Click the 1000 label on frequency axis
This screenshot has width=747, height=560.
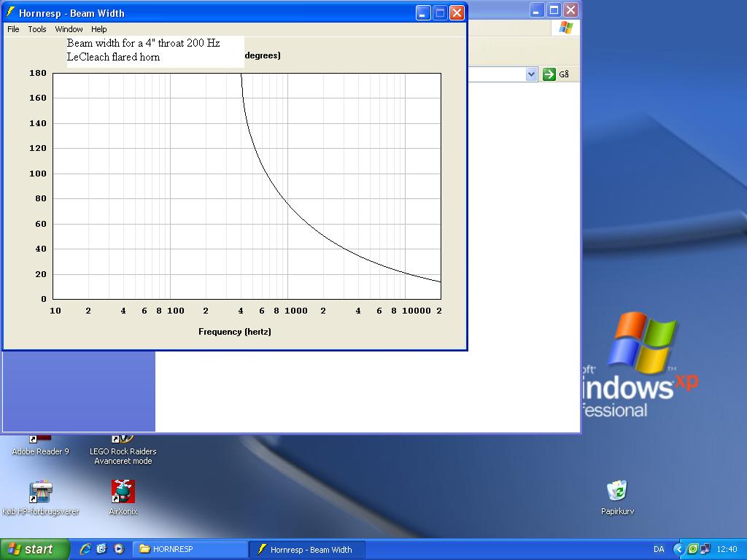pyautogui.click(x=296, y=311)
